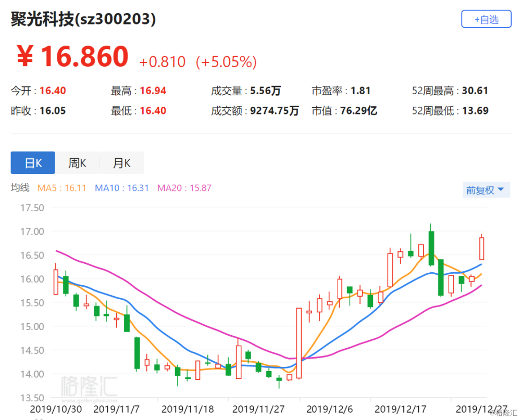Click the current price ¥16.860
The width and height of the screenshot is (521, 420).
tap(73, 57)
